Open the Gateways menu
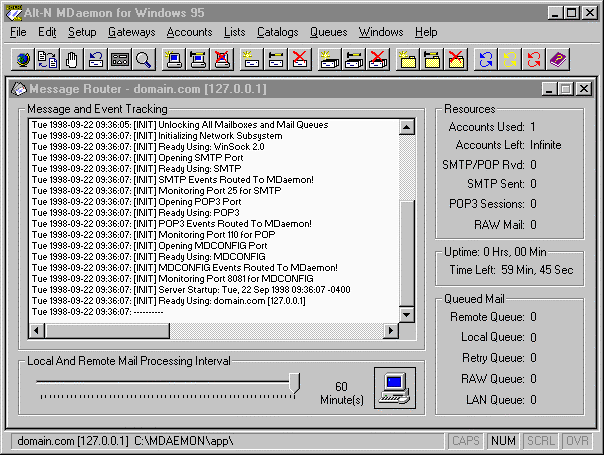Image resolution: width=604 pixels, height=455 pixels. click(x=131, y=32)
